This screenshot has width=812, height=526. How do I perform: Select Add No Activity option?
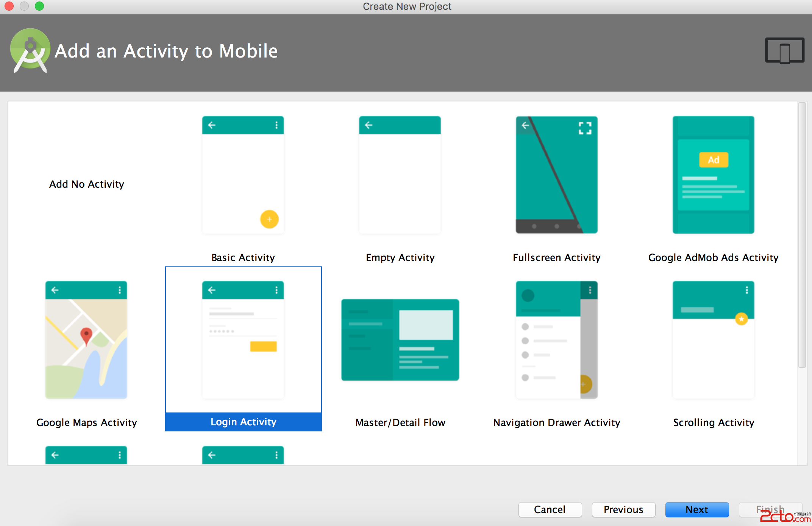(x=87, y=184)
